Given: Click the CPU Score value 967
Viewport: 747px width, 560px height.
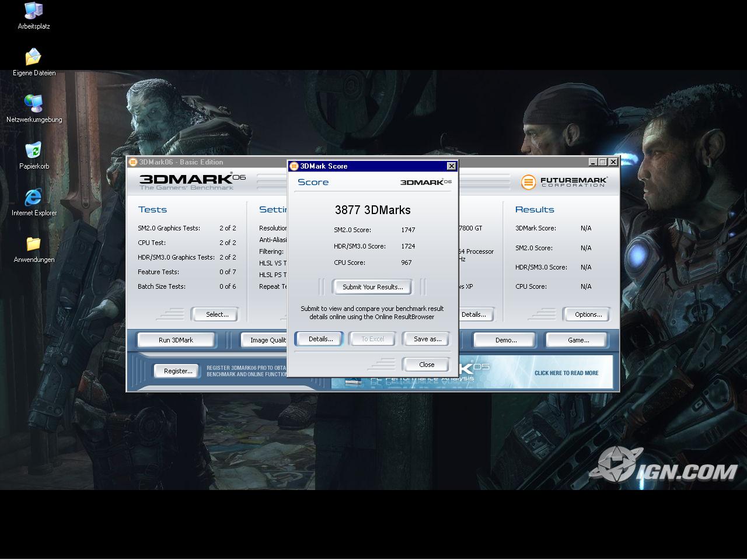Looking at the screenshot, I should (x=406, y=262).
